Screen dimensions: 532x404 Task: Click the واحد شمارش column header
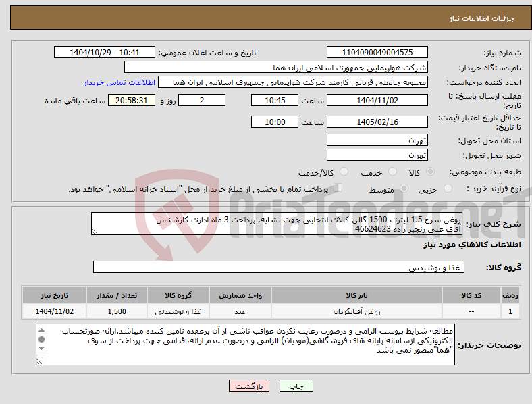tap(240, 295)
